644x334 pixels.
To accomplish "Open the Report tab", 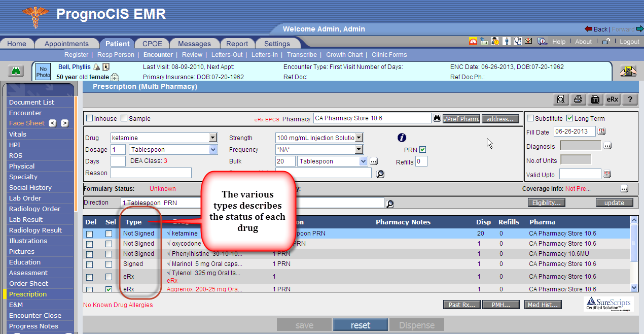I will (x=237, y=44).
